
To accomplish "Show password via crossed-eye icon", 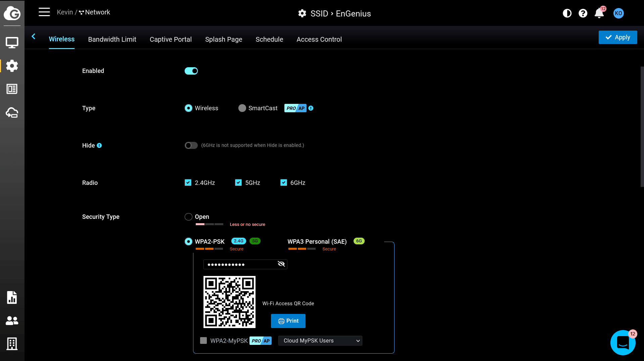I will (x=281, y=264).
